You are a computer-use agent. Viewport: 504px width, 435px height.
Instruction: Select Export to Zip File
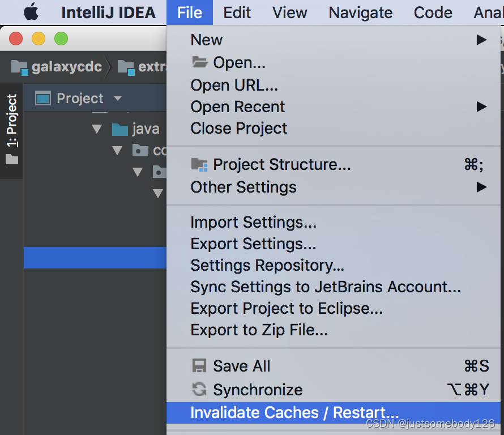click(259, 330)
